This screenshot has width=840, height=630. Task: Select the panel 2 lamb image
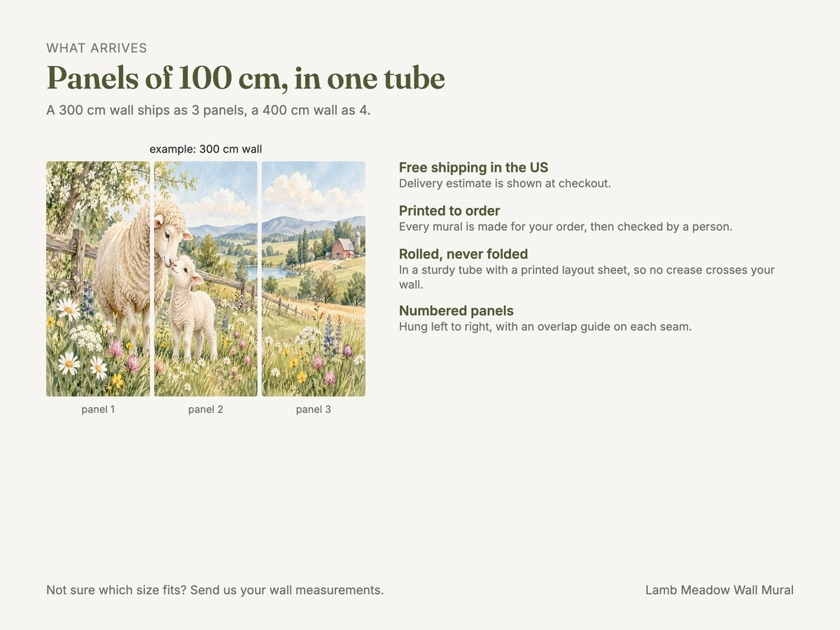[206, 279]
